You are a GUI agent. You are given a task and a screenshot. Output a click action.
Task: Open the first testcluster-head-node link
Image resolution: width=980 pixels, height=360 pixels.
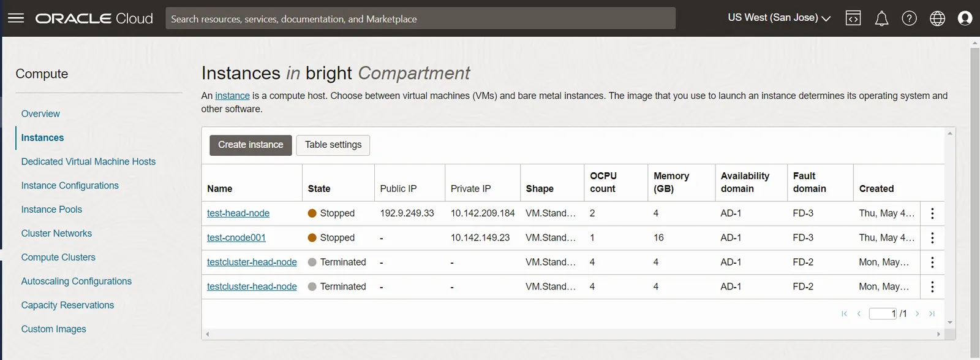252,262
